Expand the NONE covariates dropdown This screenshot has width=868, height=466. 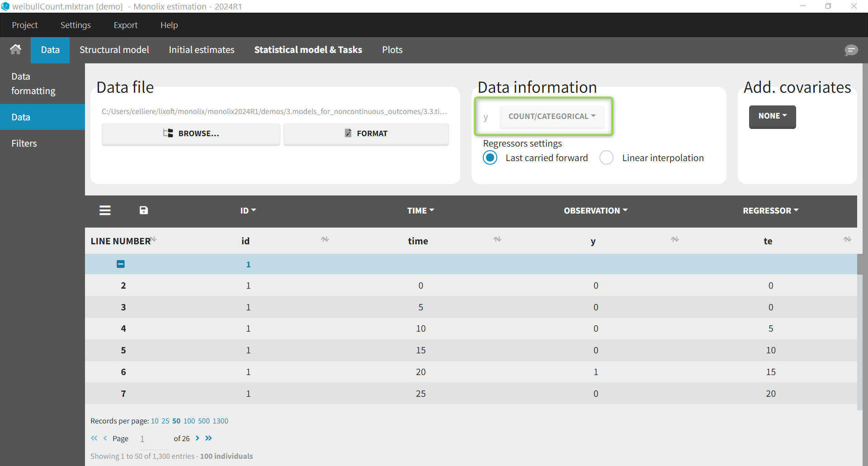(x=772, y=117)
